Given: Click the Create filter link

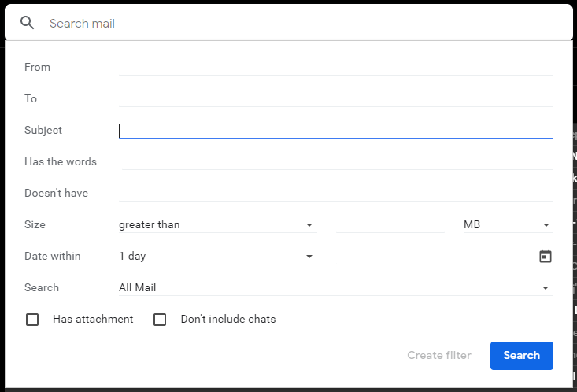Looking at the screenshot, I should point(439,355).
